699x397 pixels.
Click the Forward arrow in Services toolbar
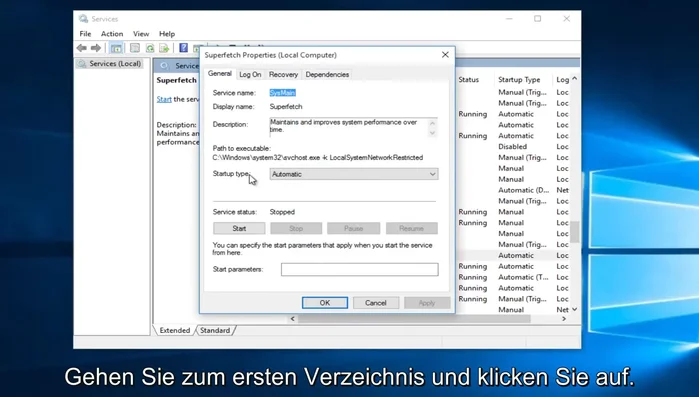96,48
